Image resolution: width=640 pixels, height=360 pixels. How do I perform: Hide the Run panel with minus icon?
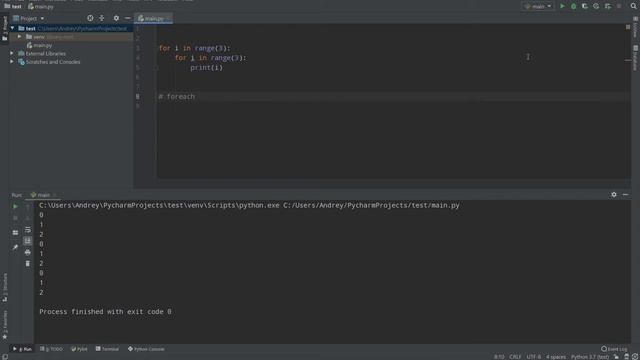tap(625, 195)
